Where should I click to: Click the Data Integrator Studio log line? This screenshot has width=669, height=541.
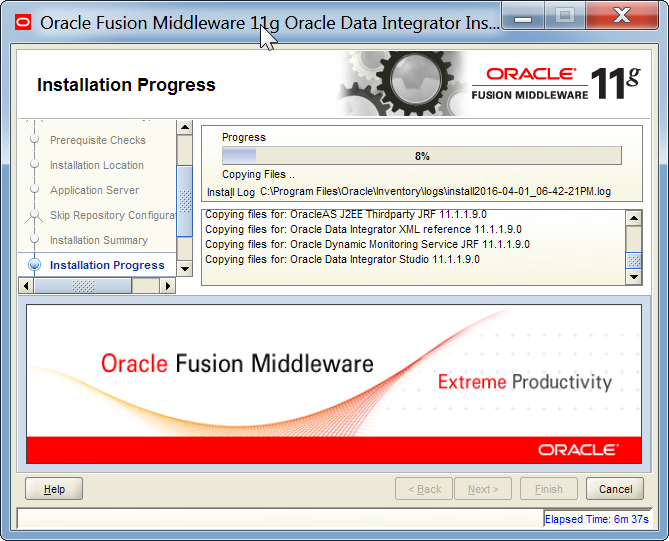(x=342, y=259)
